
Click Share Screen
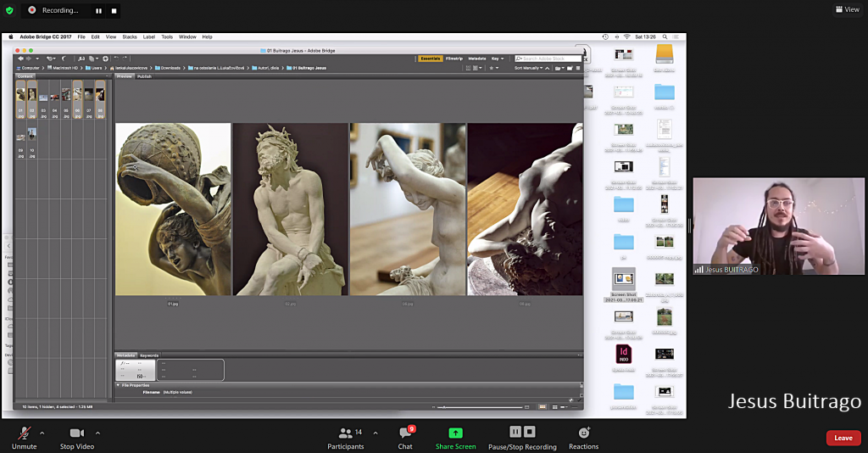(455, 438)
